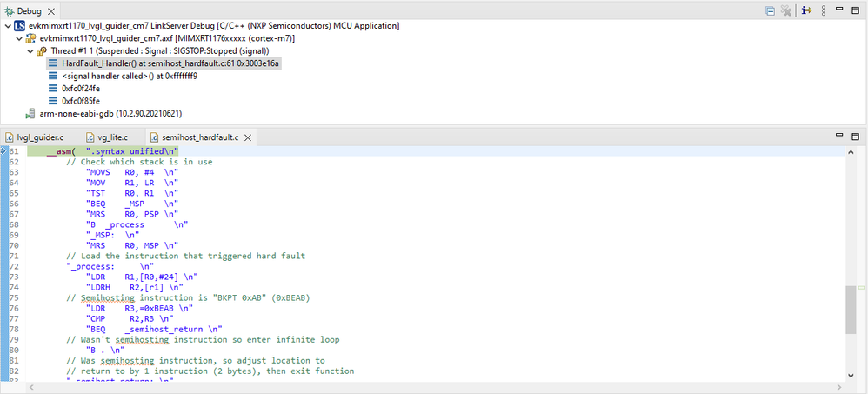Click the Debug bug icon on tab
The height and width of the screenshot is (394, 868).
pyautogui.click(x=10, y=10)
